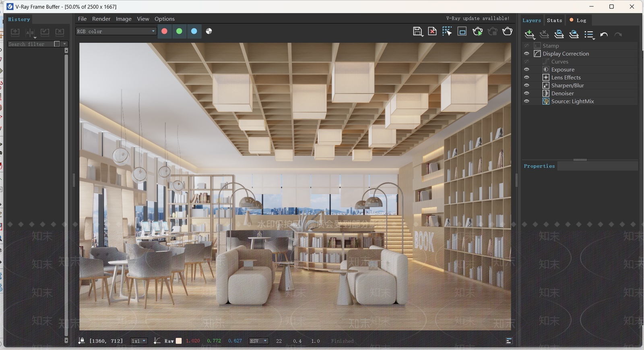This screenshot has width=644, height=350.
Task: Open the layer list options dropdown
Action: point(589,35)
